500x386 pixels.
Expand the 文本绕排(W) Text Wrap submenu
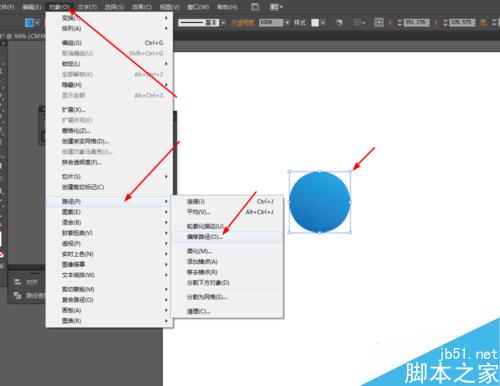tap(109, 275)
